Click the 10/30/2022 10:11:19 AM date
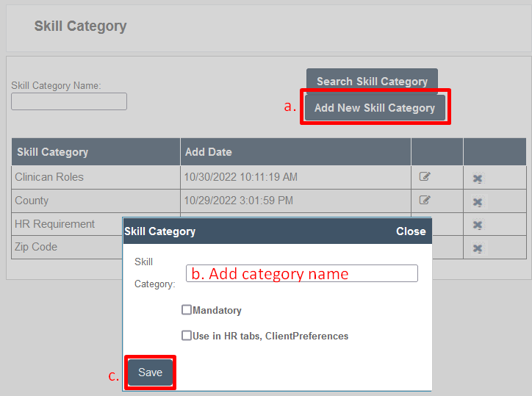 [240, 177]
